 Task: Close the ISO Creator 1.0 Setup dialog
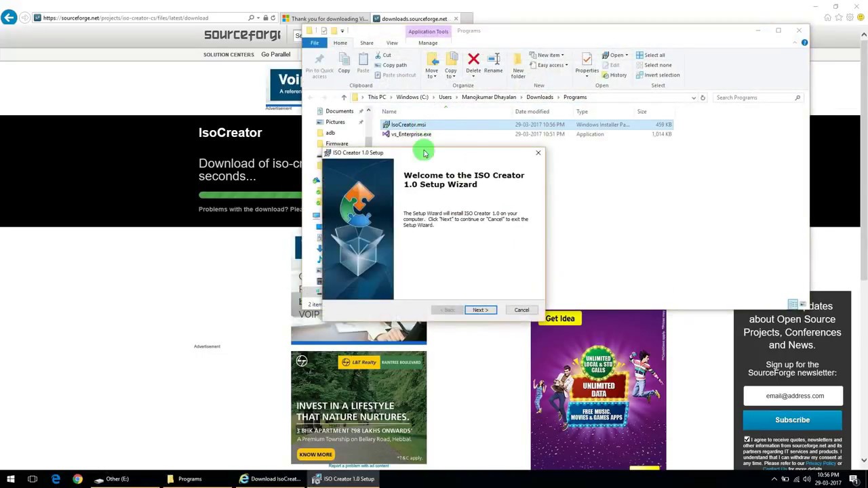(538, 152)
